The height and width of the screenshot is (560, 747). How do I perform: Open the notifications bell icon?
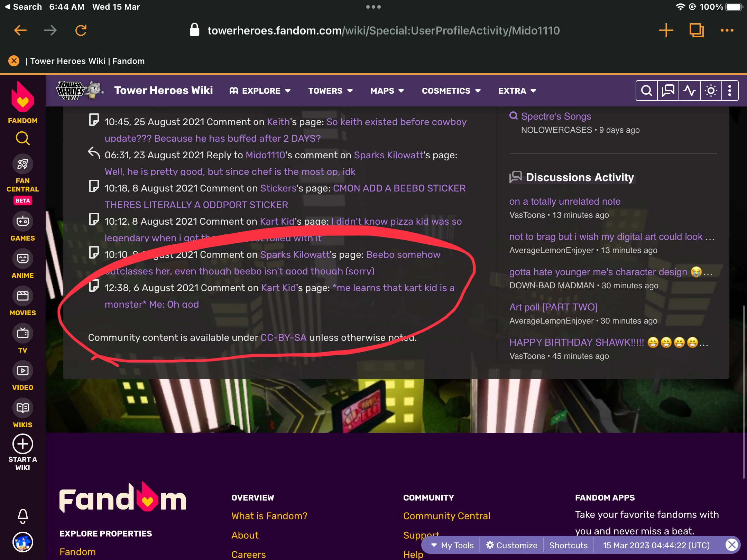(x=22, y=515)
